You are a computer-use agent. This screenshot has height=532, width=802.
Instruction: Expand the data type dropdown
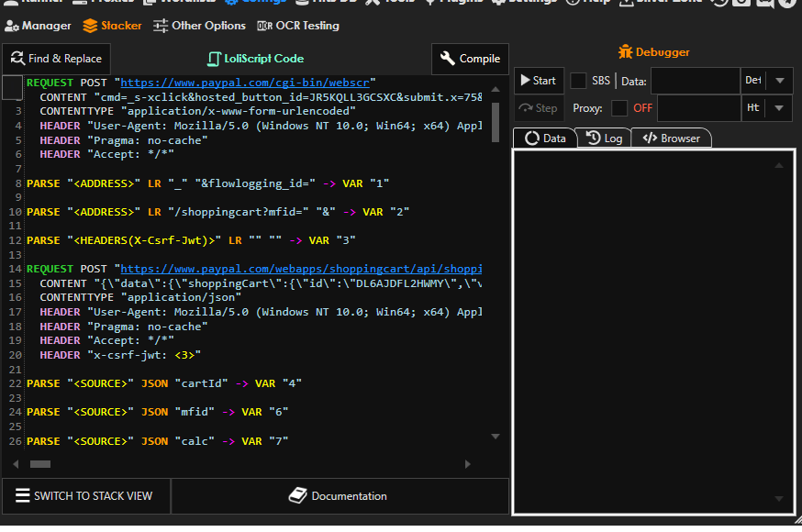click(x=779, y=81)
